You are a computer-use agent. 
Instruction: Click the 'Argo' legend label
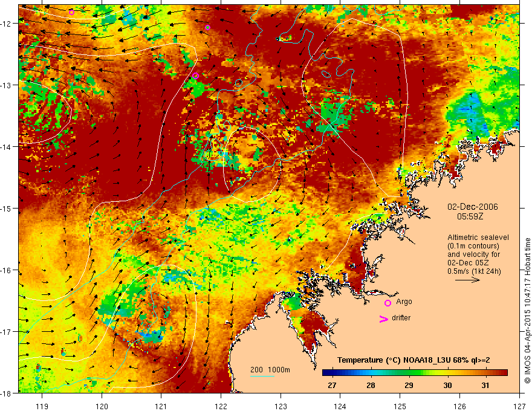pyautogui.click(x=404, y=302)
